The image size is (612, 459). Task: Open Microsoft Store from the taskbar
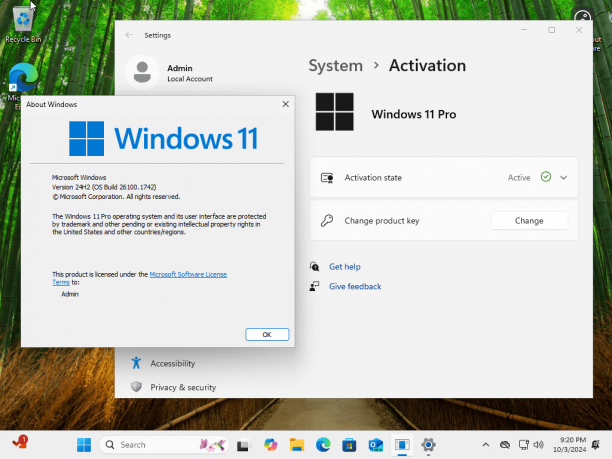click(349, 445)
